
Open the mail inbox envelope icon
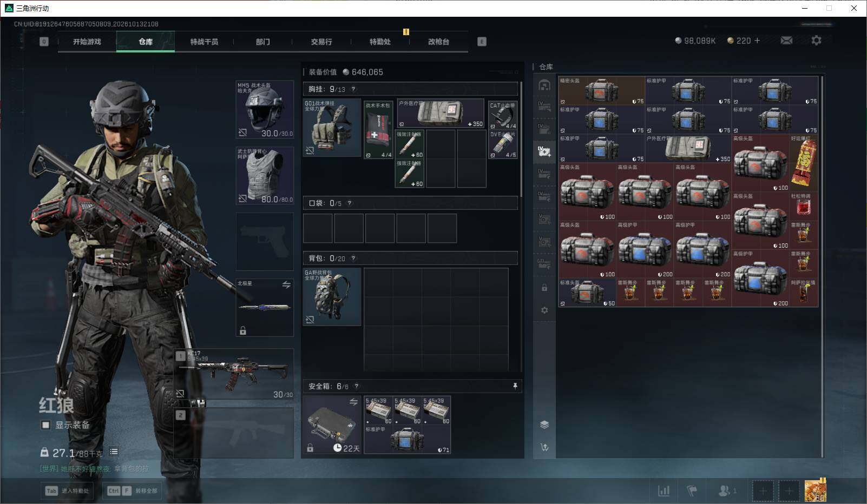click(x=786, y=41)
